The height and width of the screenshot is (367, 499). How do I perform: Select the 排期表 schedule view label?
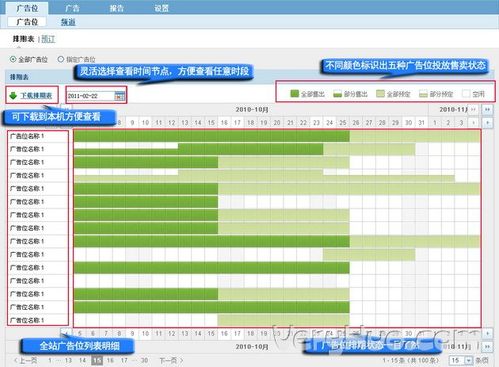(23, 39)
